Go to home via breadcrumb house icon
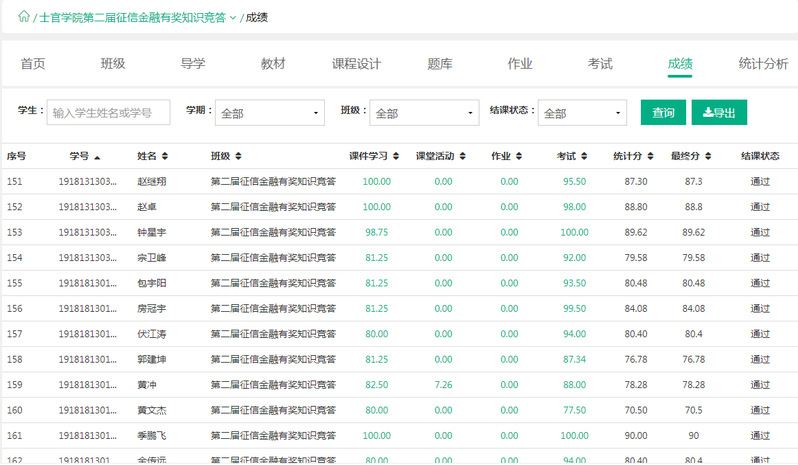 (x=24, y=17)
